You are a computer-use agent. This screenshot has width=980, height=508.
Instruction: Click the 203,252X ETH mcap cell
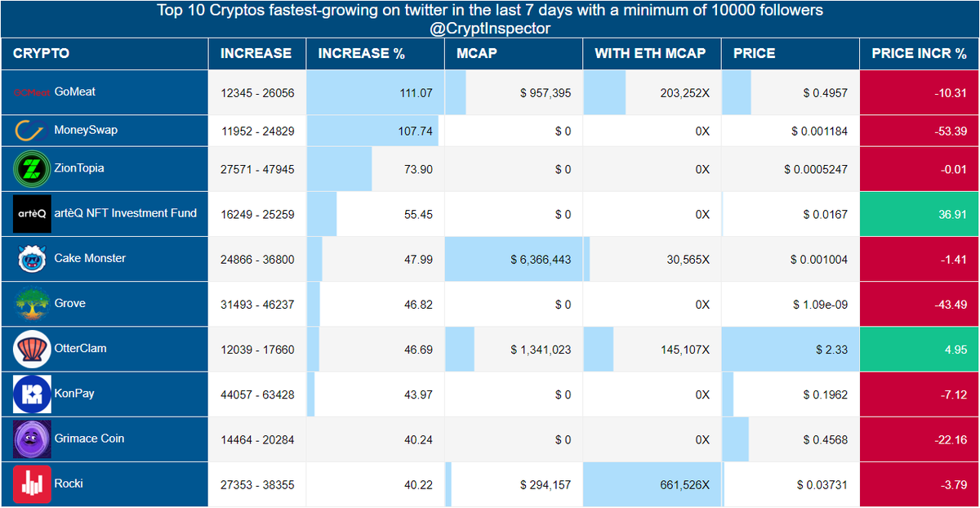653,92
